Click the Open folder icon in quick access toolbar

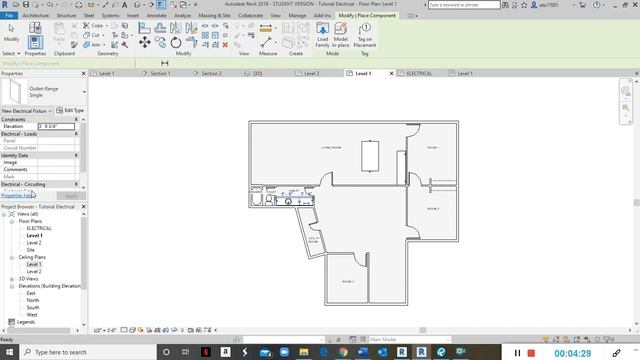16,4
